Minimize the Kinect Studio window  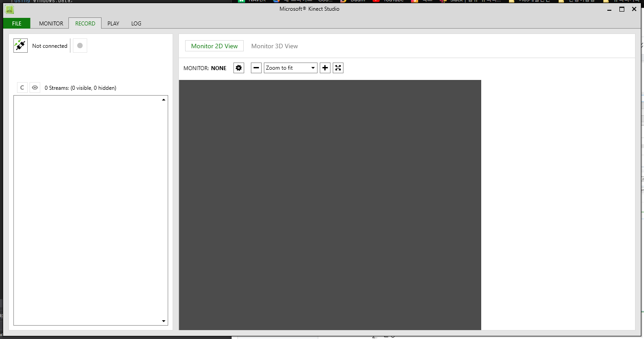point(609,9)
